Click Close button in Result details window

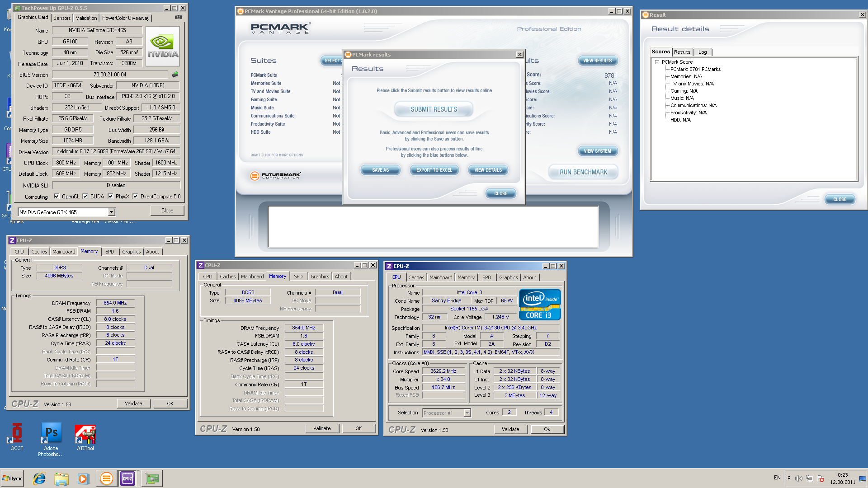point(840,199)
